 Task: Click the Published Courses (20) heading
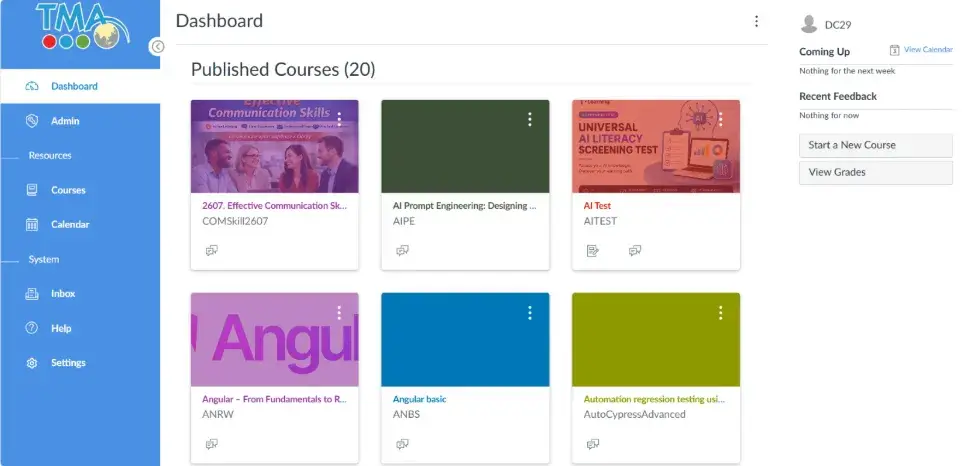[x=283, y=69]
